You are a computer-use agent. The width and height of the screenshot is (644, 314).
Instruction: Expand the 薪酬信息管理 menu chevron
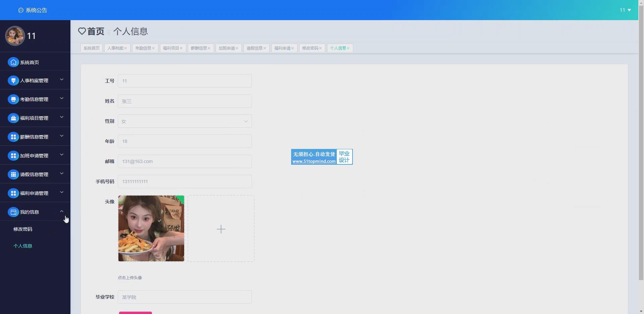pyautogui.click(x=62, y=136)
